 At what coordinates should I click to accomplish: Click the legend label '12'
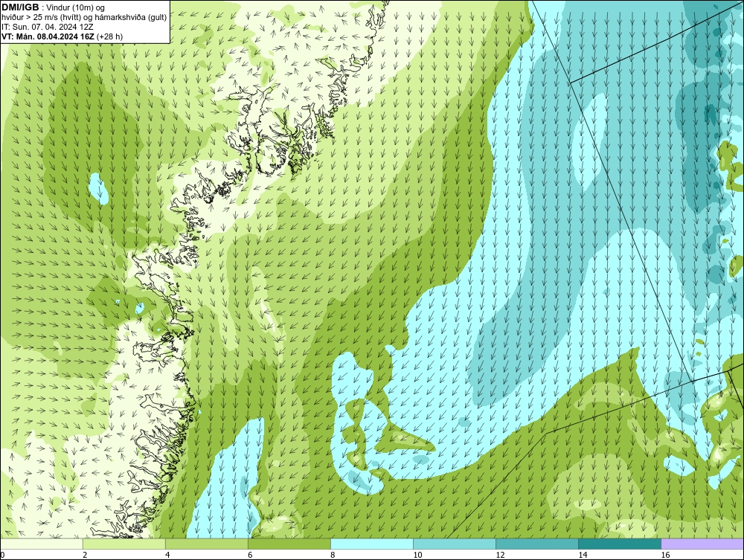(x=500, y=555)
